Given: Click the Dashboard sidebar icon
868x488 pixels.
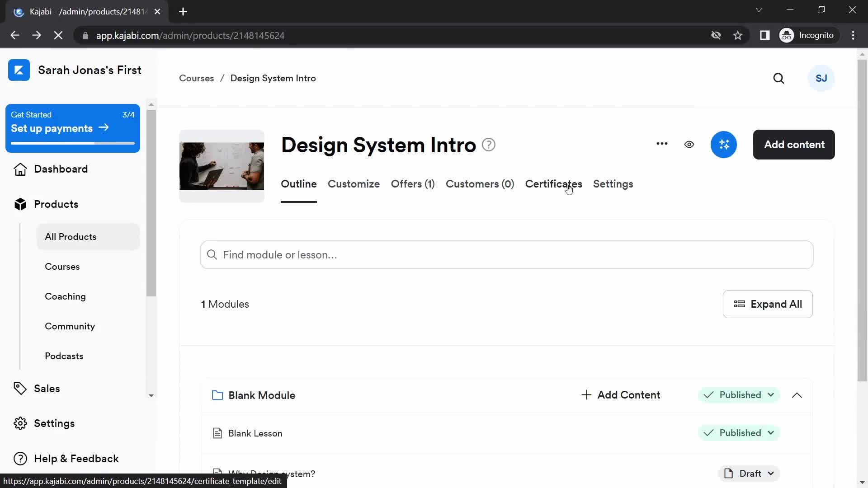Looking at the screenshot, I should click(x=20, y=169).
